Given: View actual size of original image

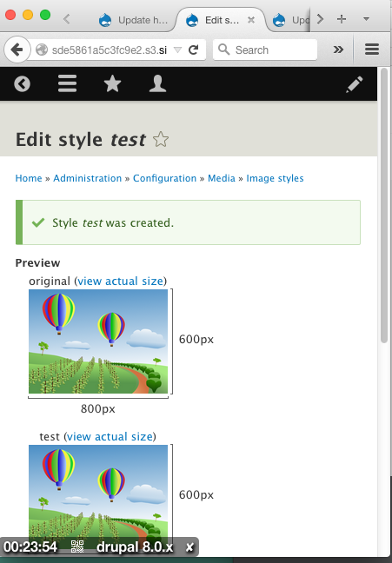Looking at the screenshot, I should 120,281.
